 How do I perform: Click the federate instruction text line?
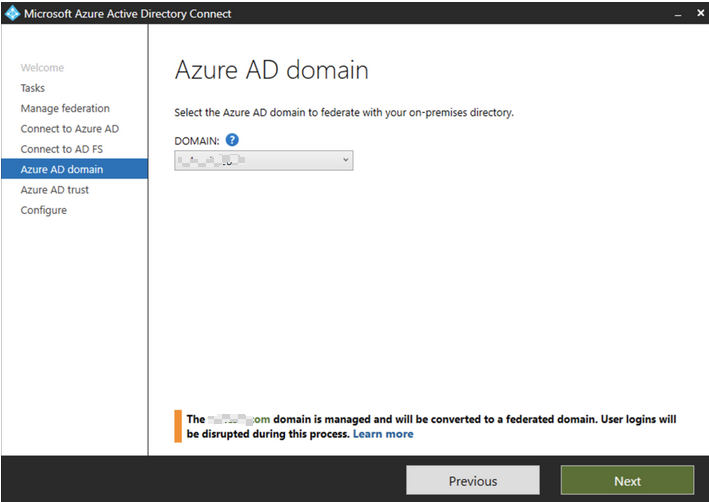344,113
